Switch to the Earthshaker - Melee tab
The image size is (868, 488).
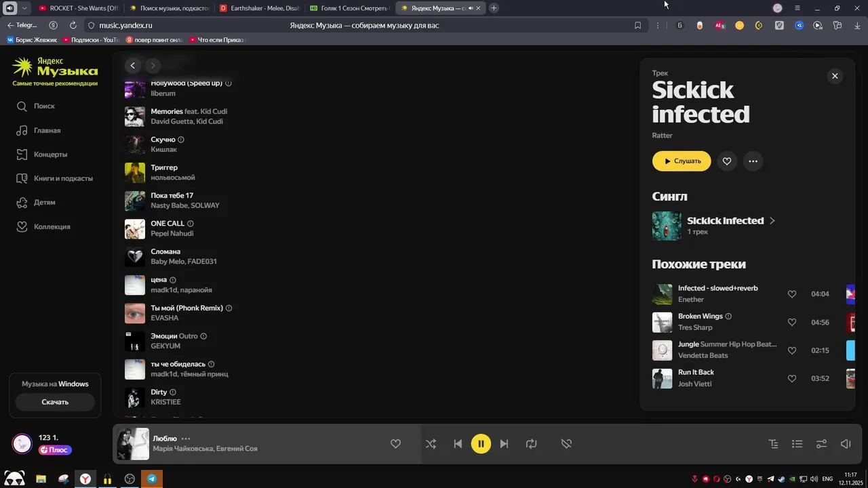[x=260, y=8]
